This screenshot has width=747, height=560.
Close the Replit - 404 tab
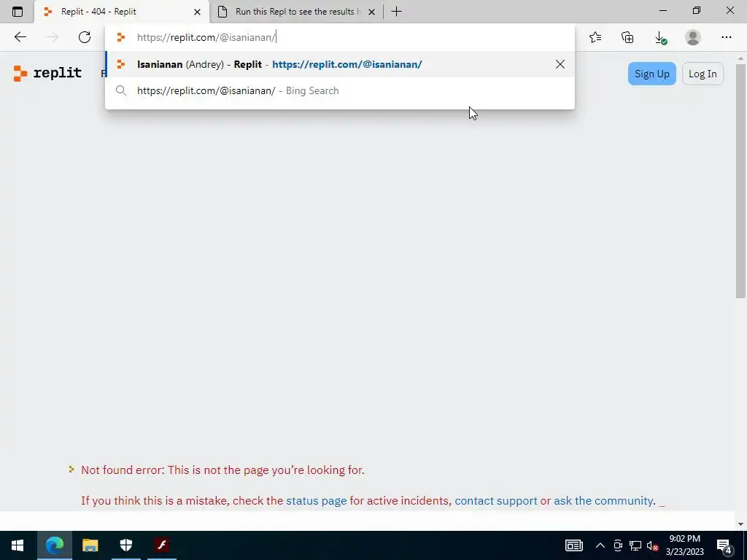pos(197,12)
